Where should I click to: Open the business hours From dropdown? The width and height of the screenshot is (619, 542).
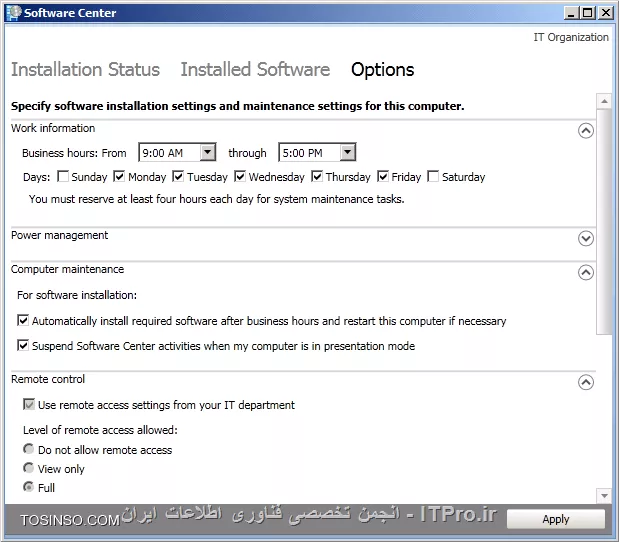pos(208,152)
